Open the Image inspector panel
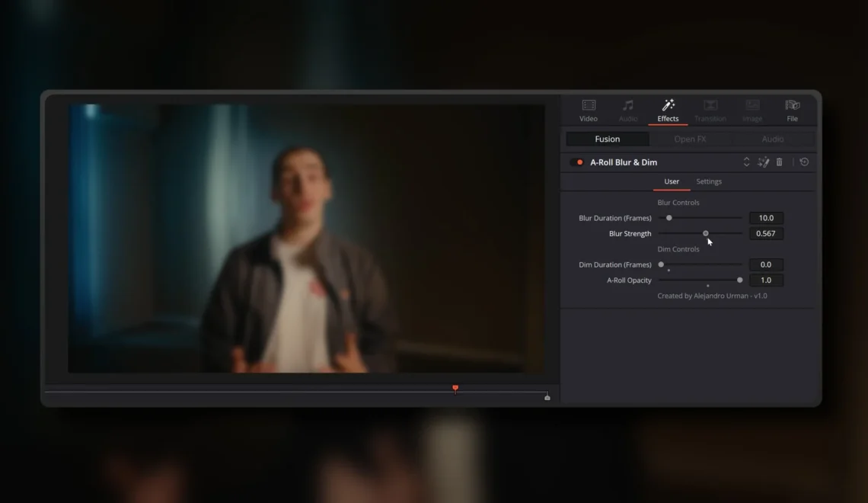The image size is (868, 503). pos(752,109)
